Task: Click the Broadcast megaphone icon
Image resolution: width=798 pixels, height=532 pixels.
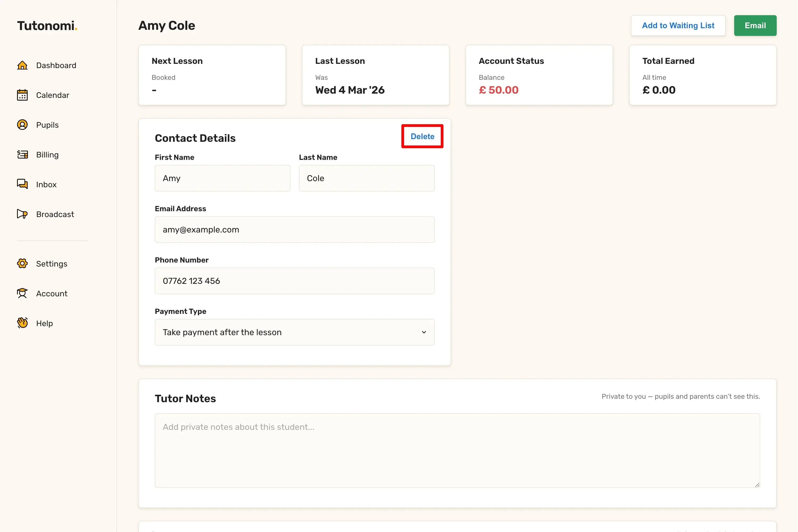Action: pyautogui.click(x=22, y=214)
